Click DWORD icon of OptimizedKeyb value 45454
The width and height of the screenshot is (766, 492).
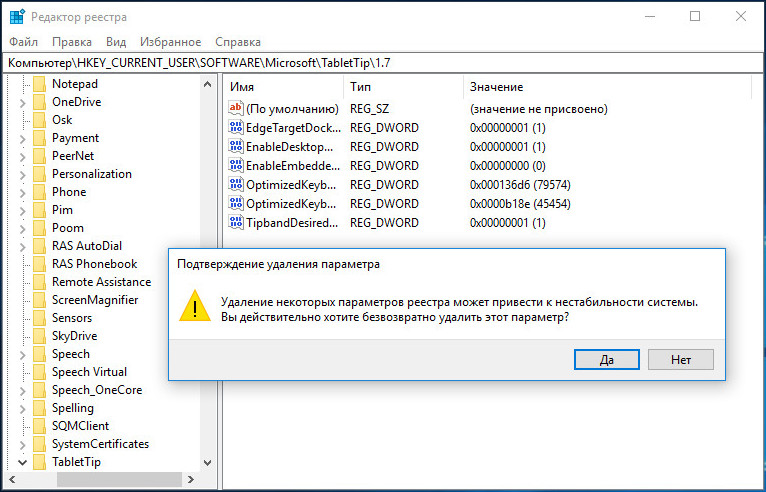236,204
